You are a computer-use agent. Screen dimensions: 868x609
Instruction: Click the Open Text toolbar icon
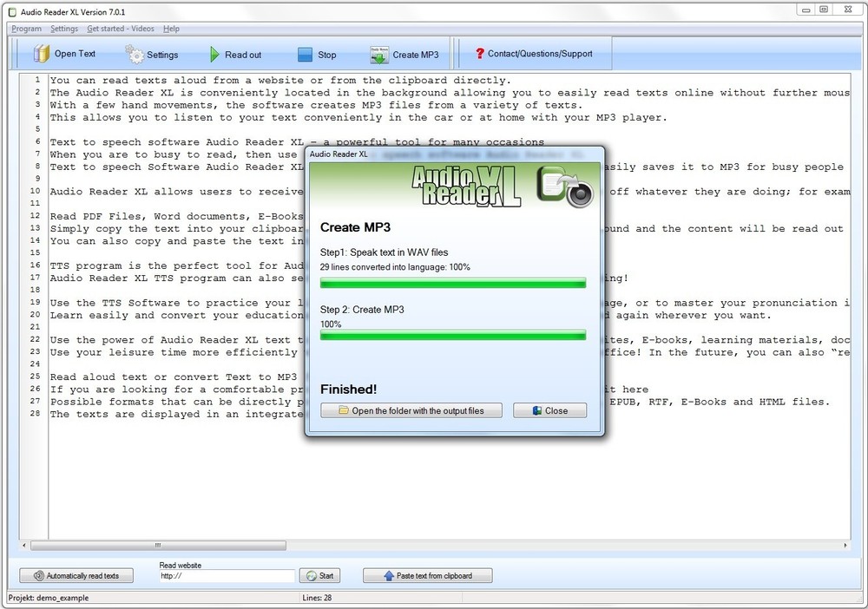point(42,53)
